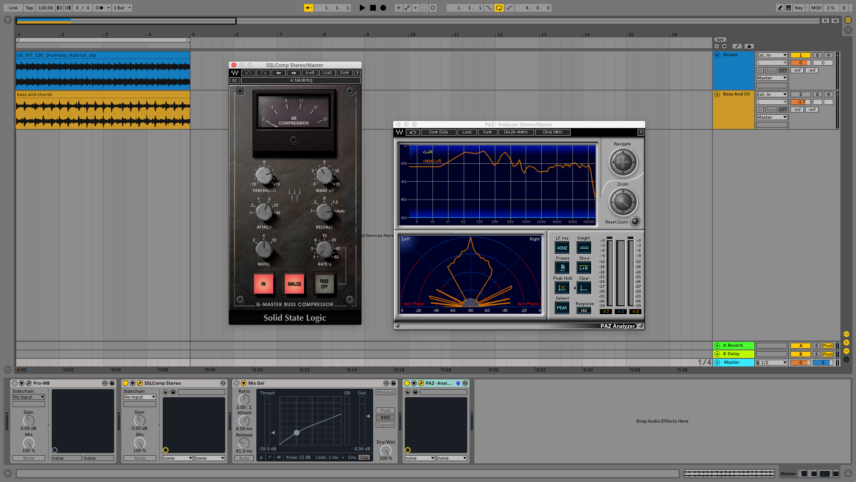Open Pro-MB Sidechain No Input dropdown
The width and height of the screenshot is (856, 482).
28,397
